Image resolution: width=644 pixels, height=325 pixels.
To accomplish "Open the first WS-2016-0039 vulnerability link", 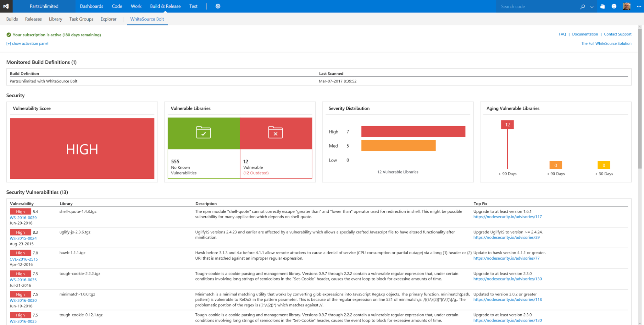I will [x=23, y=218].
